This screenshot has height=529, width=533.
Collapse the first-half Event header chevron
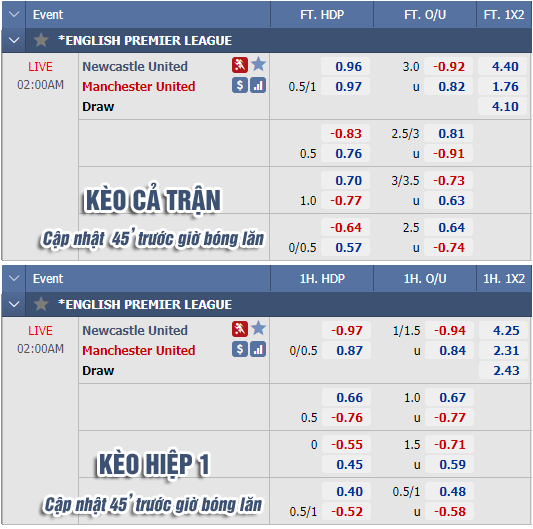pos(14,278)
